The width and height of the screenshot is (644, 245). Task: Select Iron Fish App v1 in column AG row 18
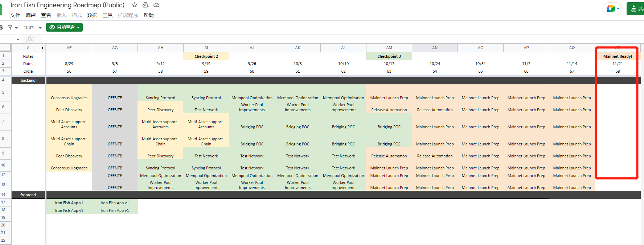[x=115, y=210]
